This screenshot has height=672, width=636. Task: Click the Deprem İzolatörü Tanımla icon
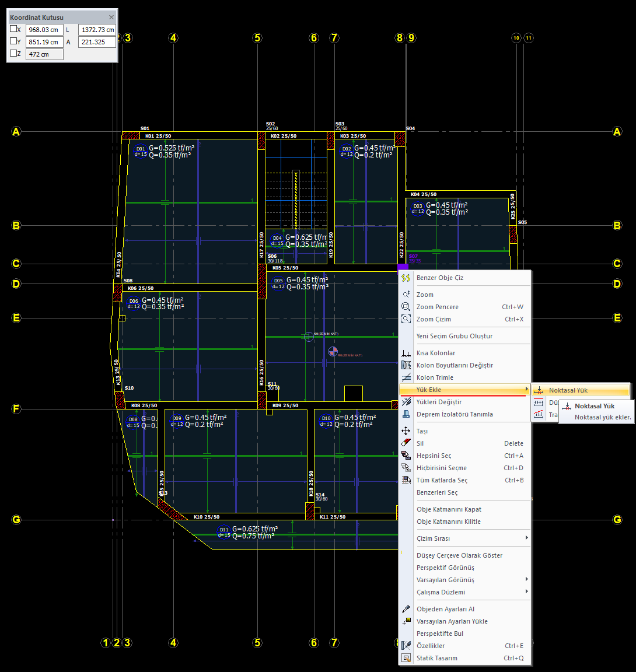[x=406, y=414]
